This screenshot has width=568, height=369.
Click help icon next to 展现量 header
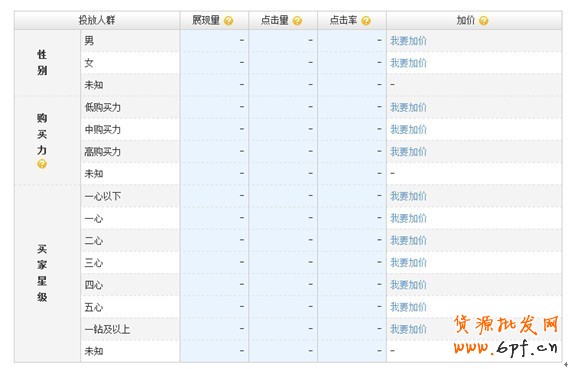[x=228, y=21]
